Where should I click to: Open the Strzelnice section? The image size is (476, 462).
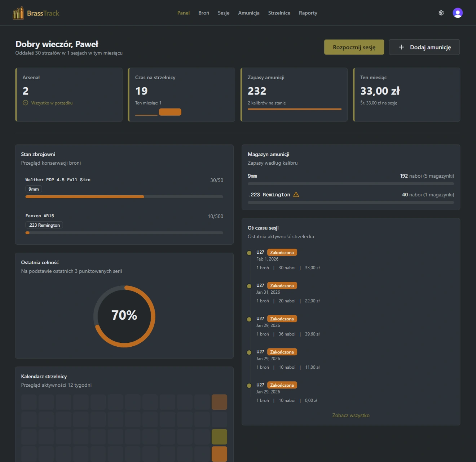[x=279, y=13]
